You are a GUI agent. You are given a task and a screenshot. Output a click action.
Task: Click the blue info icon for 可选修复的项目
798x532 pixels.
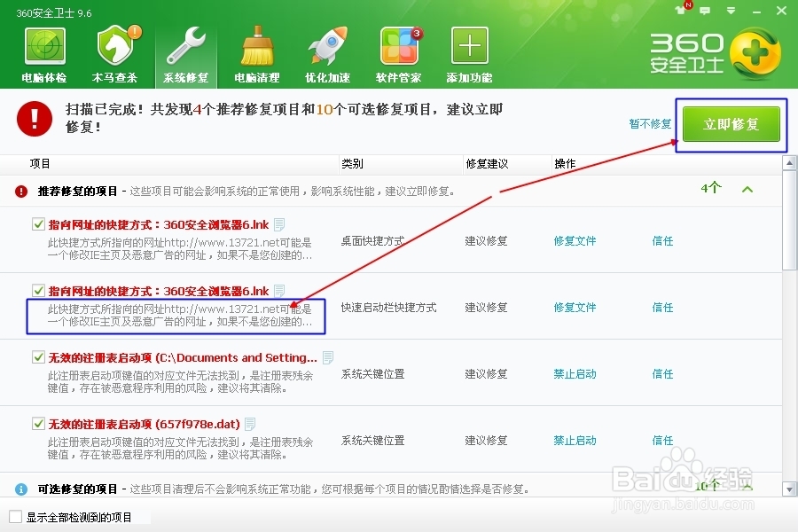pos(21,489)
